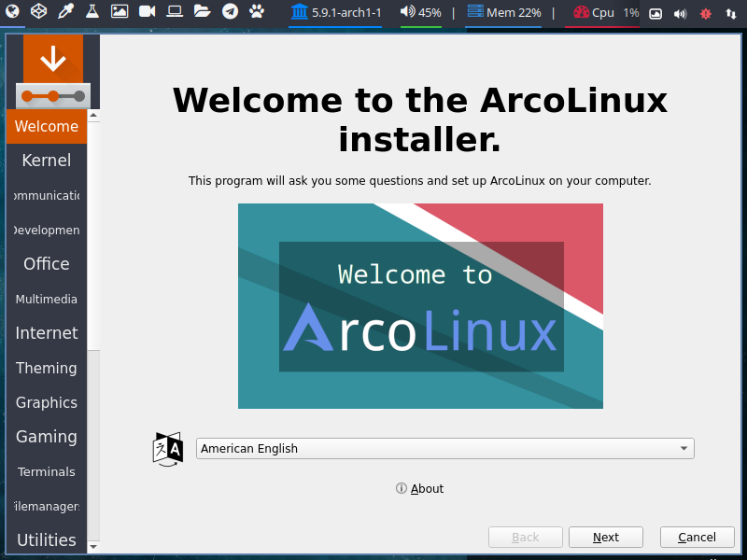
Task: Click the paw print icon
Action: click(x=256, y=11)
